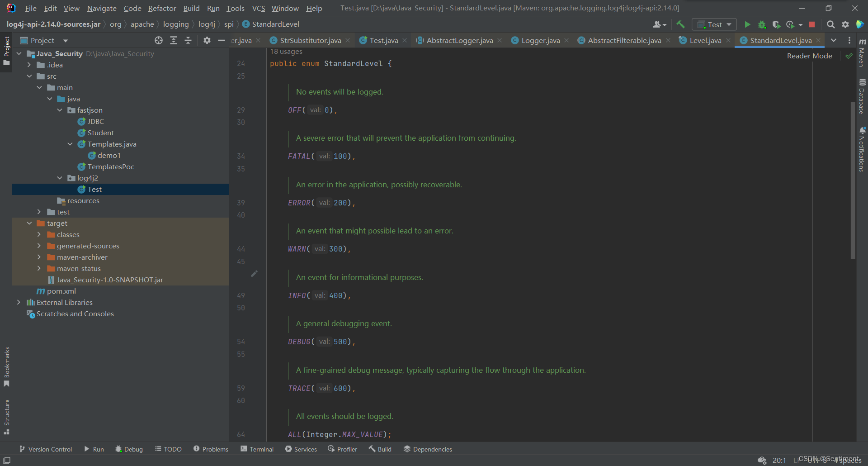This screenshot has height=466, width=868.
Task: Open the user account icon menu
Action: tap(660, 24)
